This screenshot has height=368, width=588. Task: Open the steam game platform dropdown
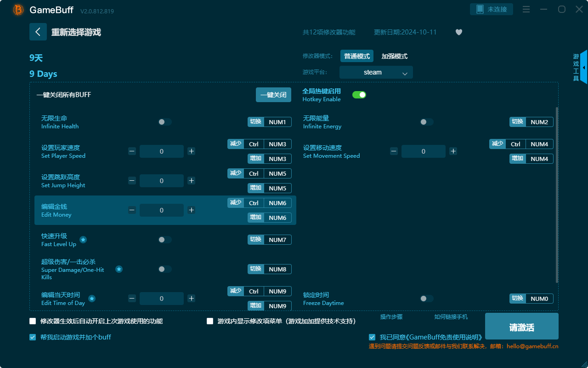pos(376,72)
